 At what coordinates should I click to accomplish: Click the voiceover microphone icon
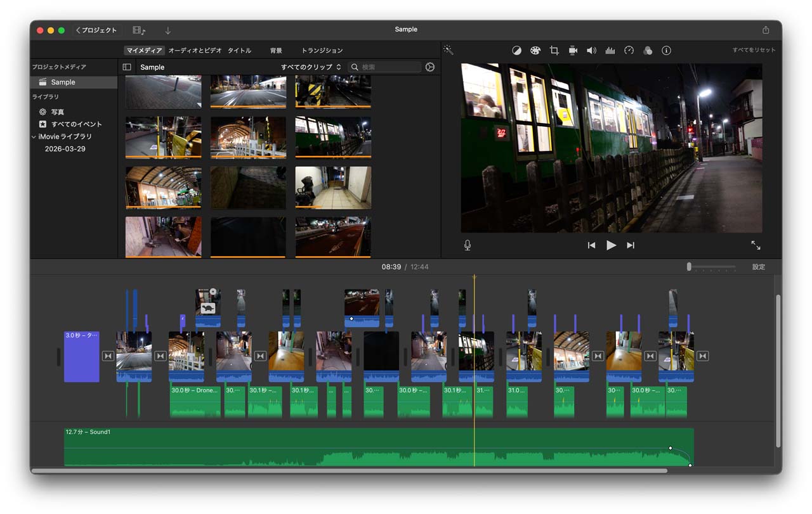pos(468,245)
